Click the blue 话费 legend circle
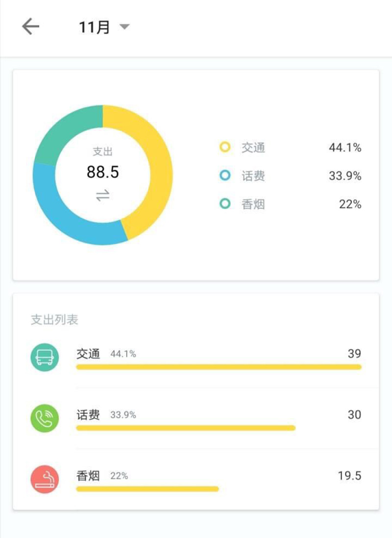This screenshot has width=392, height=538. click(225, 176)
